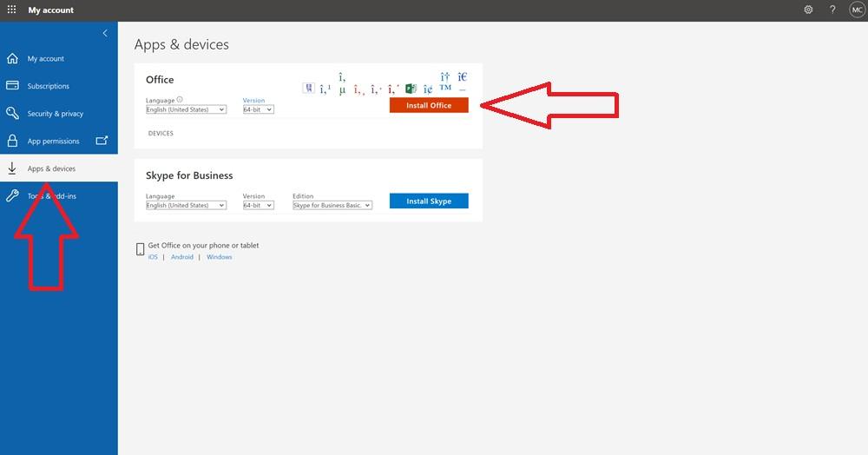Click the Excel app icon

411,89
